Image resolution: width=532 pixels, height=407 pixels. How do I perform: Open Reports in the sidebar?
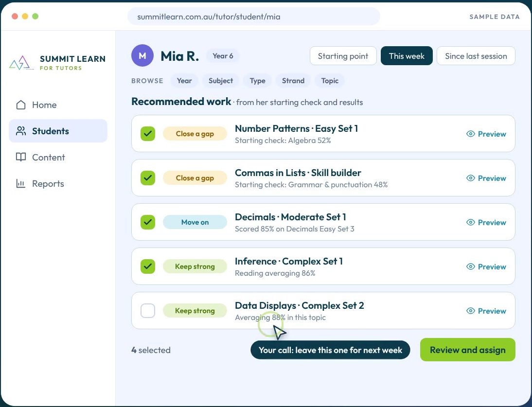click(58, 183)
